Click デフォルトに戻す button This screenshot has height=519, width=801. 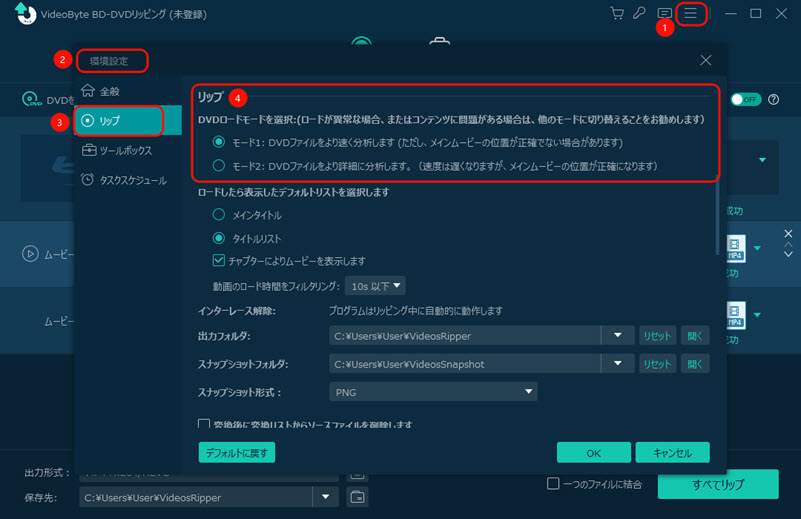[237, 453]
